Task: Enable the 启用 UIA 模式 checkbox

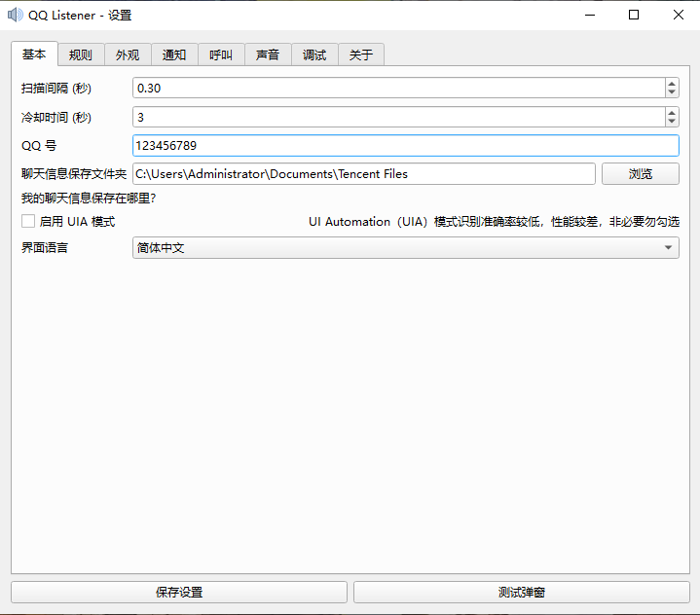Action: [x=28, y=221]
